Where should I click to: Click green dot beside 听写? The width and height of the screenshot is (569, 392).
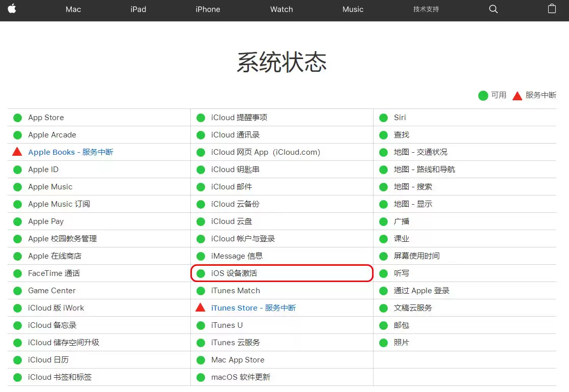(384, 273)
